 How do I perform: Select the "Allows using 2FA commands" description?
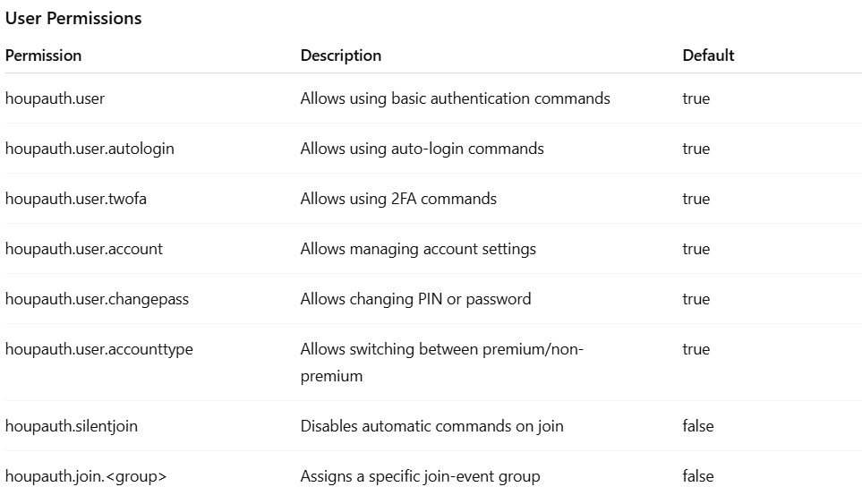(398, 199)
